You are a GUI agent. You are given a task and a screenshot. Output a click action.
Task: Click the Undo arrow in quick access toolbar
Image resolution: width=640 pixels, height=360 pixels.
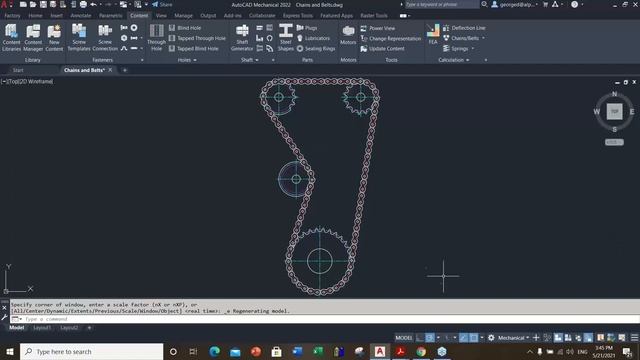coord(93,4)
